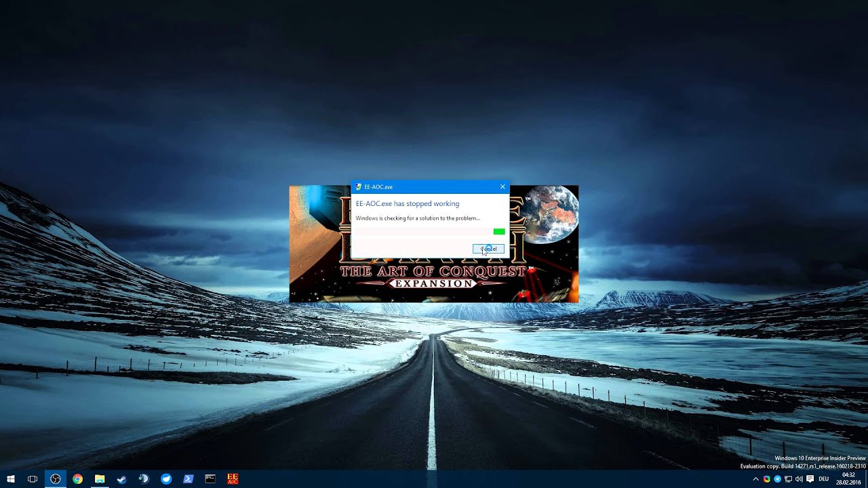The width and height of the screenshot is (868, 488).
Task: Show hidden system tray icons
Action: tap(756, 479)
